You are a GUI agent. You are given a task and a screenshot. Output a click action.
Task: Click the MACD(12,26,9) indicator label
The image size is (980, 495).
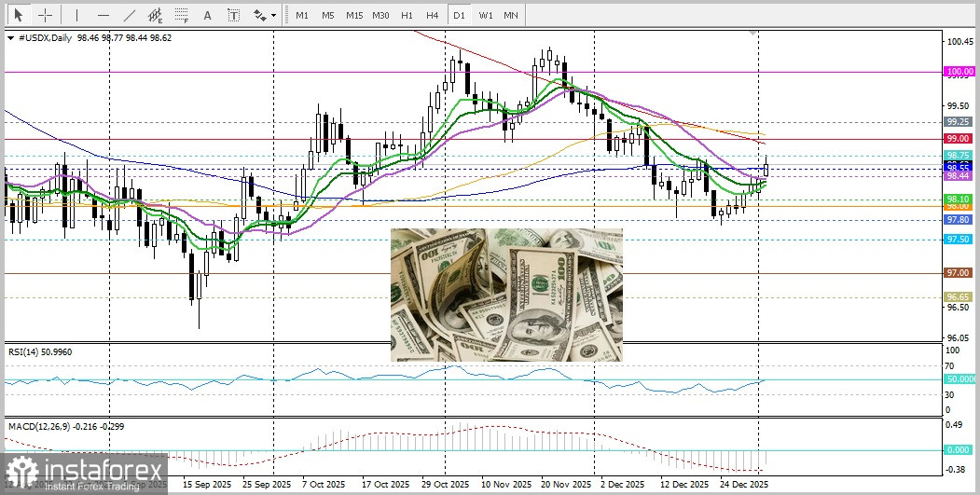click(65, 426)
